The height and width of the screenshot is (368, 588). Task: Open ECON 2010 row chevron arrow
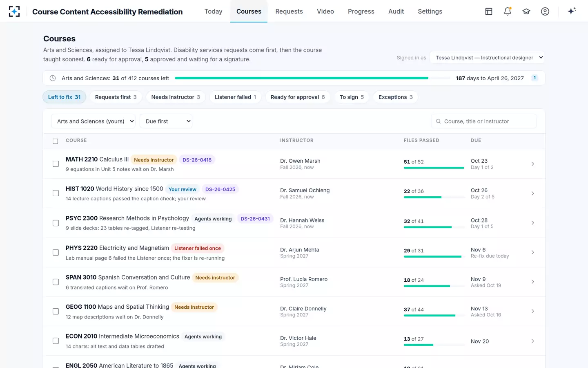pos(533,341)
